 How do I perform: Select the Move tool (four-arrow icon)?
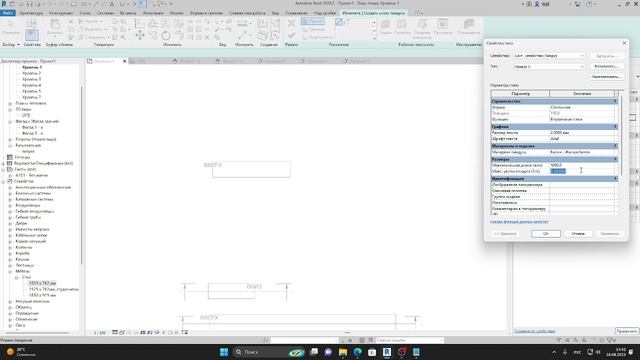coord(140,36)
